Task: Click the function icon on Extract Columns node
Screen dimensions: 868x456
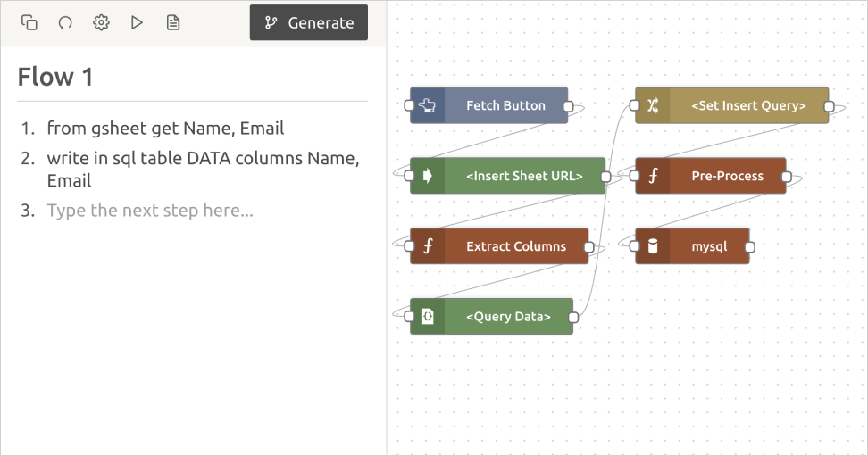Action: click(x=428, y=246)
